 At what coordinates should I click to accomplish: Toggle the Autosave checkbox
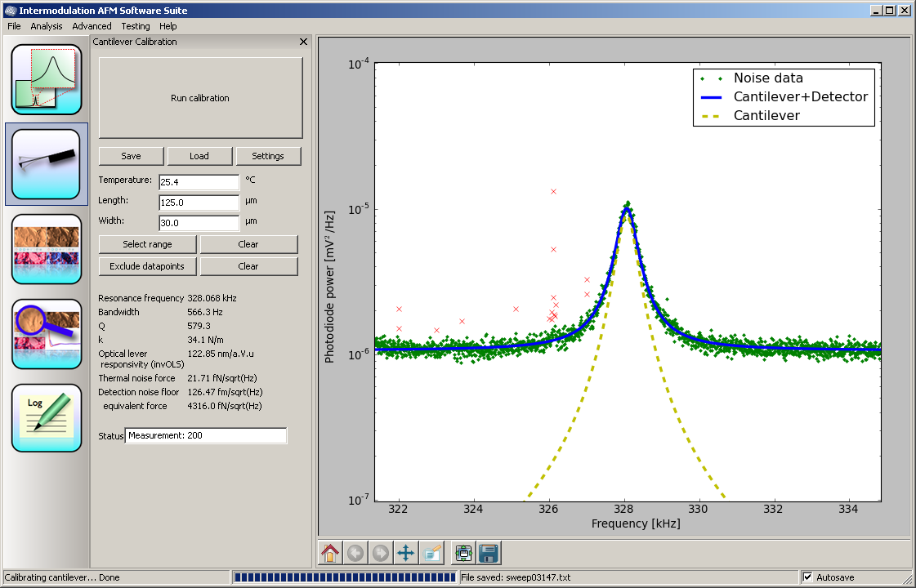(808, 577)
